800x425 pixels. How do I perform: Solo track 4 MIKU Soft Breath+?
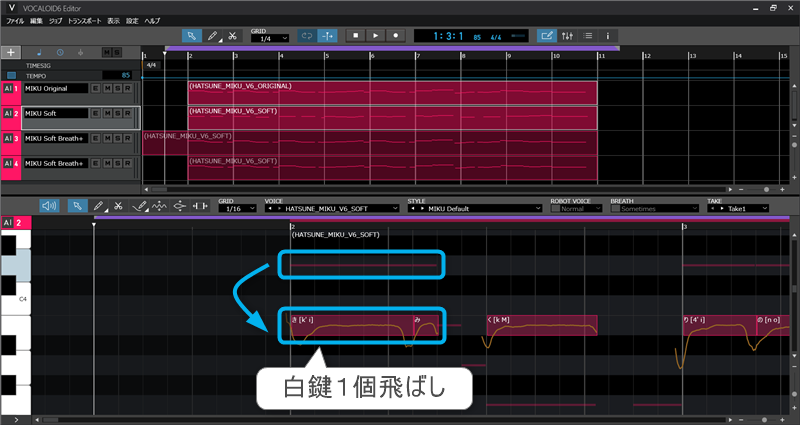(117, 163)
